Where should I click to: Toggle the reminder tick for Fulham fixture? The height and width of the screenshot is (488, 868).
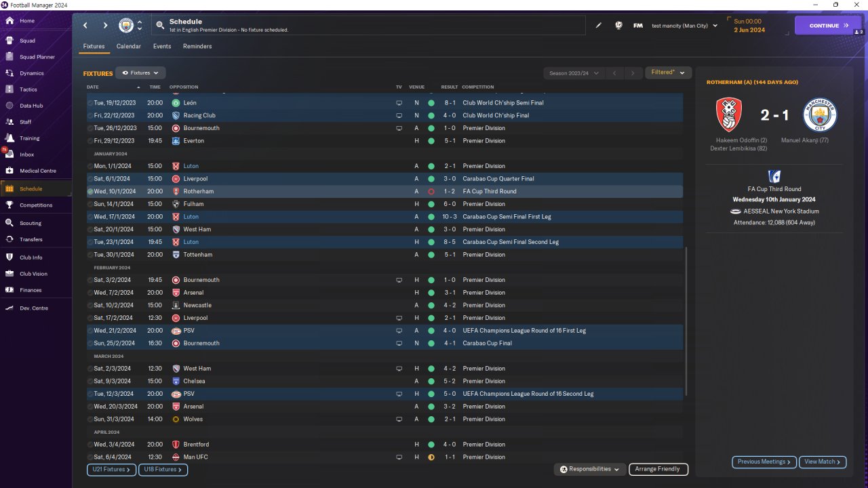pos(91,204)
